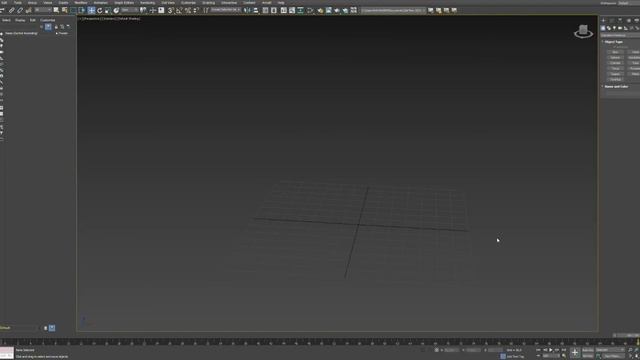The height and width of the screenshot is (360, 640).
Task: Open the Graph Editors menu
Action: point(124,2)
